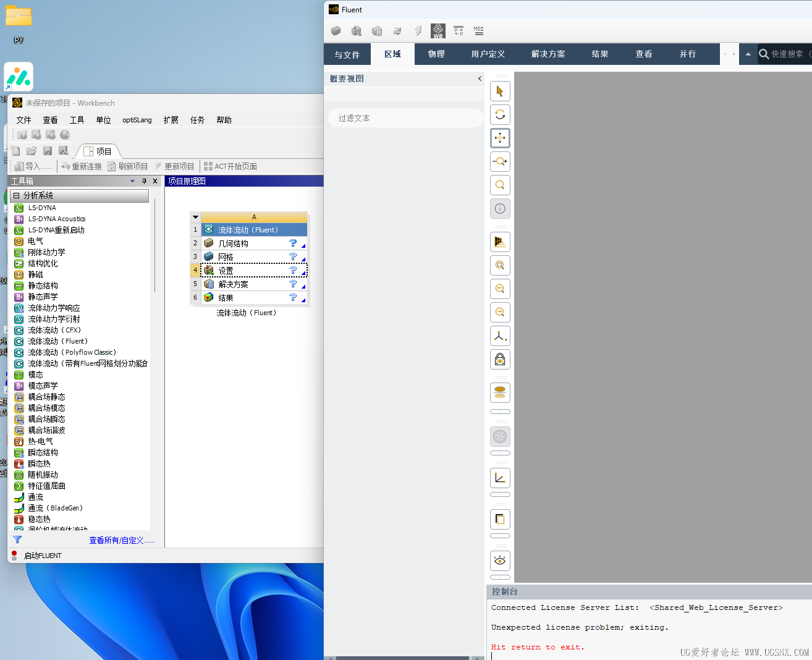The image size is (812, 660).
Task: Open the axis orientation triad tool
Action: (500, 336)
